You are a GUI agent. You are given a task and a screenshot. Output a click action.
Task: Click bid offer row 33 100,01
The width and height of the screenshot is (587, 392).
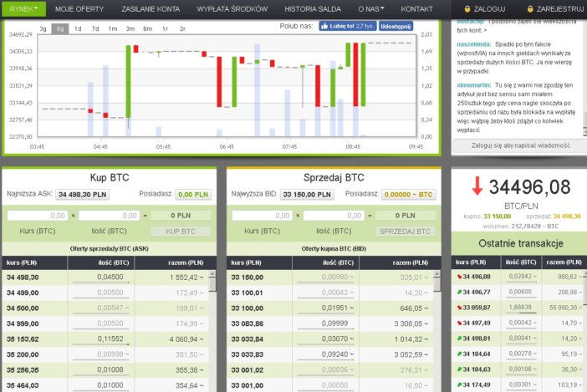pyautogui.click(x=329, y=293)
